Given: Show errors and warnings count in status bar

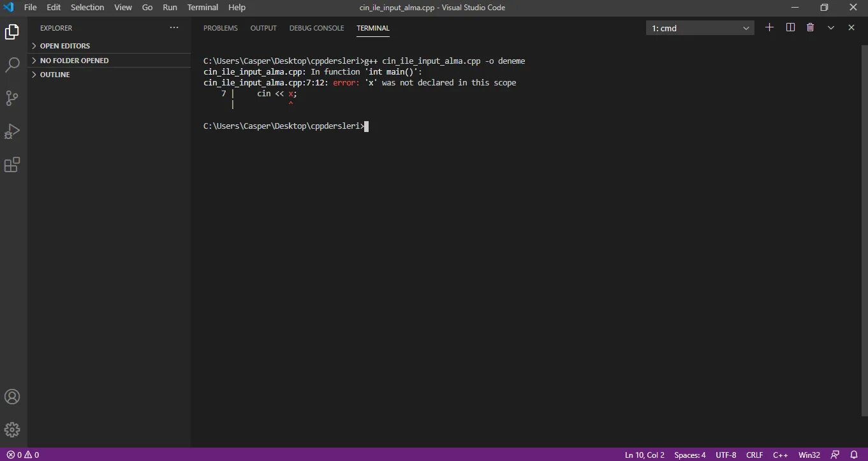Looking at the screenshot, I should (23, 455).
